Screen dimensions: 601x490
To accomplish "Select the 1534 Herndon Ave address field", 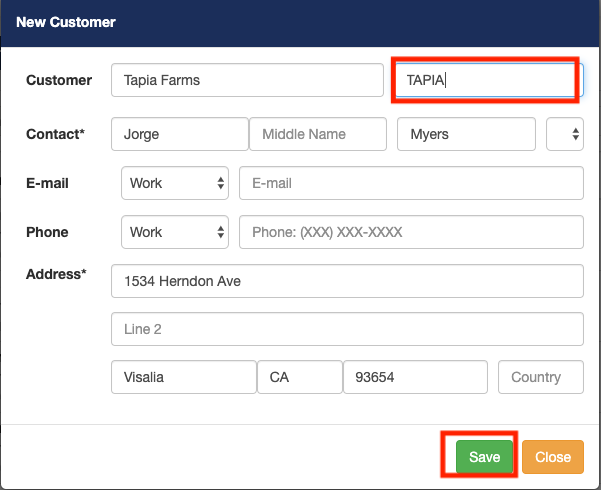I will tap(347, 281).
